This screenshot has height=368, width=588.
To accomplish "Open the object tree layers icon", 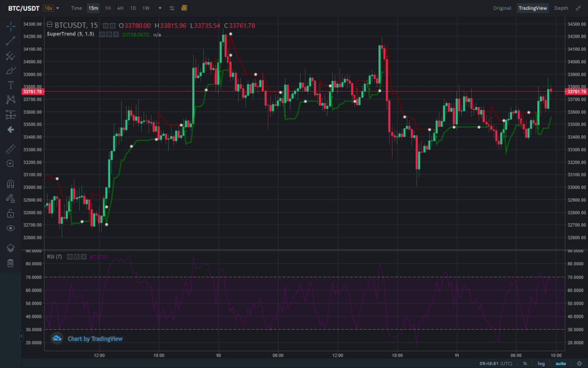I will point(10,248).
